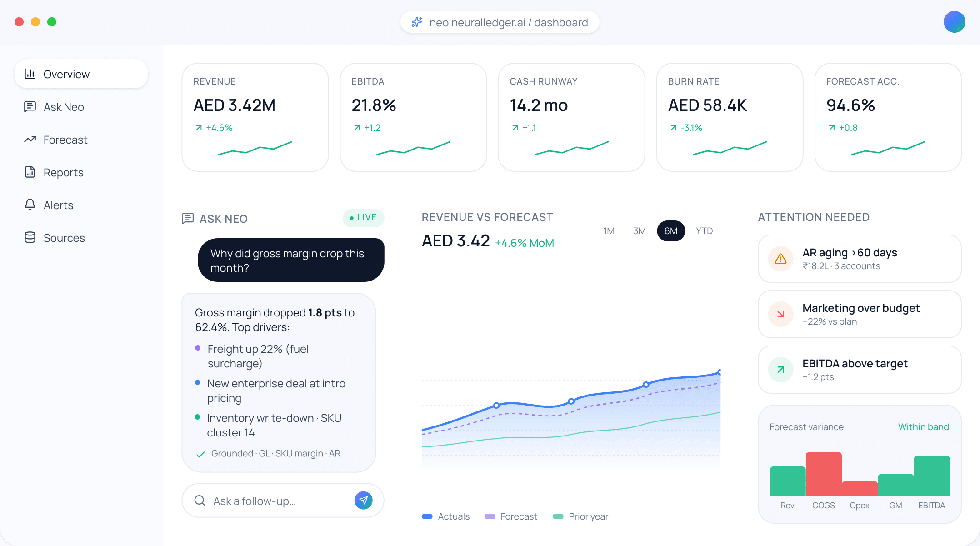Click the GM variance bar
980x546 pixels.
point(896,485)
